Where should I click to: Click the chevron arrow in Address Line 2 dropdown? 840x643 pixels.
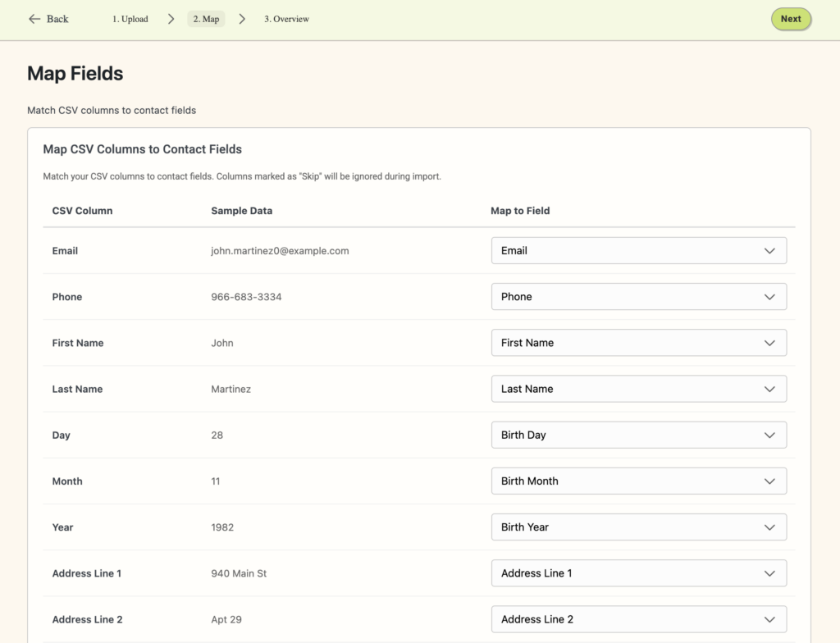[x=769, y=619]
